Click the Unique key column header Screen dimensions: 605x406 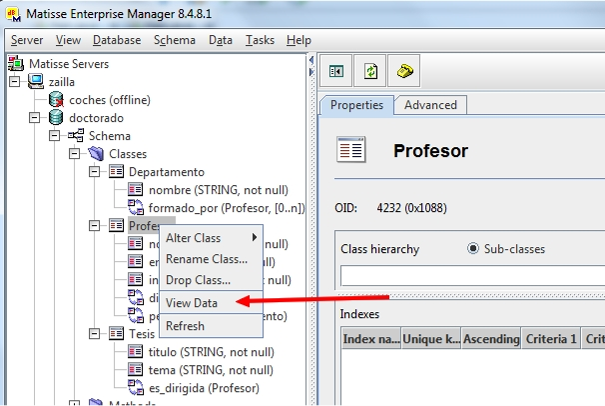(431, 339)
